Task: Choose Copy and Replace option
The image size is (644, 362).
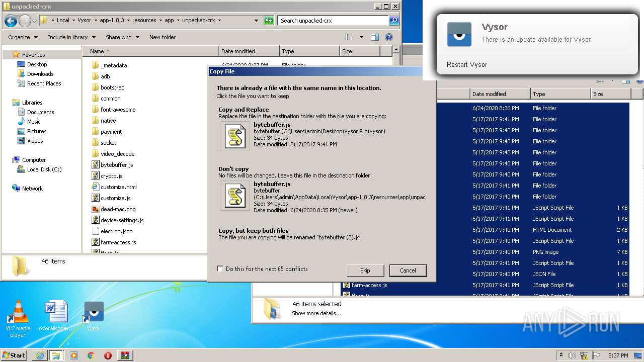Action: (x=322, y=129)
